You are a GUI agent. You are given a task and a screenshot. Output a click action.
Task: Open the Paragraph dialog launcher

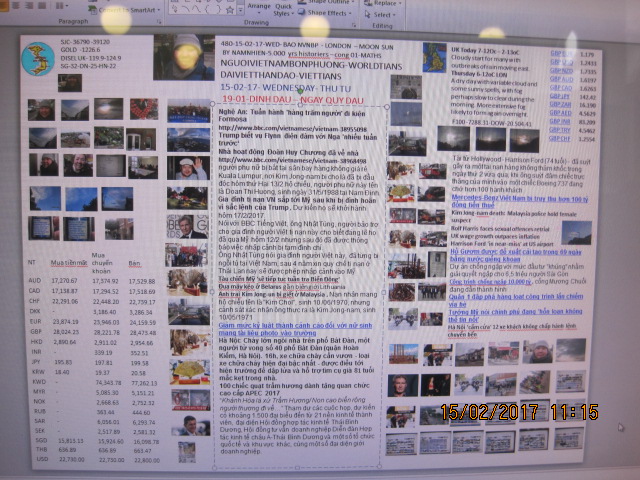point(159,22)
